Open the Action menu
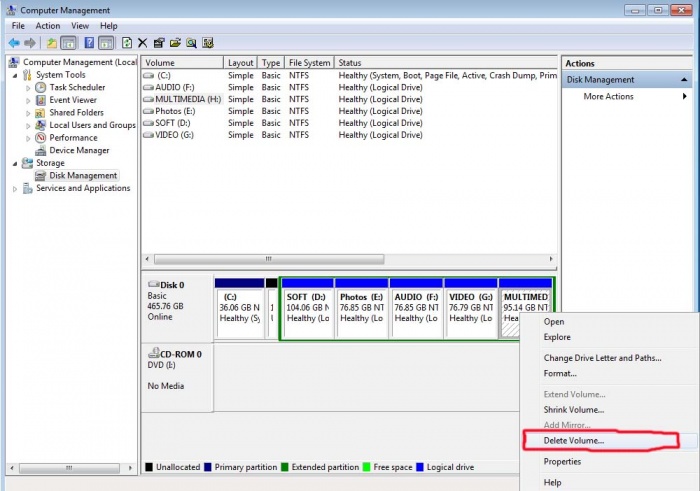The image size is (700, 491). [x=48, y=25]
